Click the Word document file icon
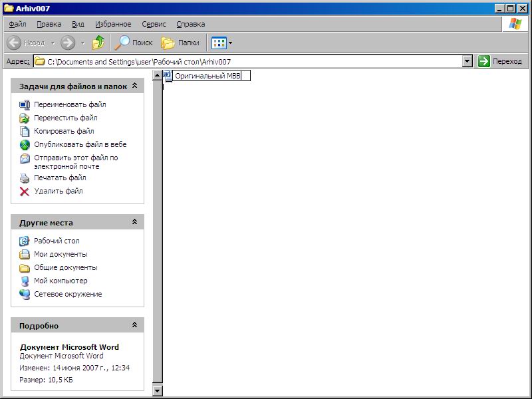The image size is (532, 399). (x=168, y=75)
